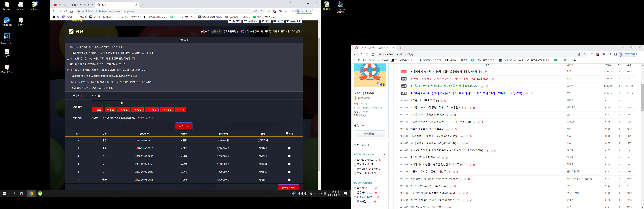Open the Lineage desktop icon

[x=7, y=6]
